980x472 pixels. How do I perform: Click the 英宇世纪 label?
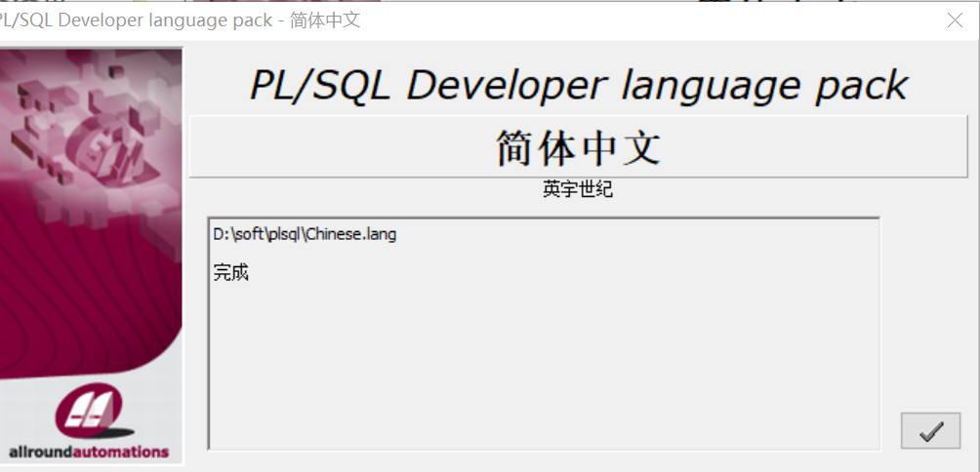point(578,190)
